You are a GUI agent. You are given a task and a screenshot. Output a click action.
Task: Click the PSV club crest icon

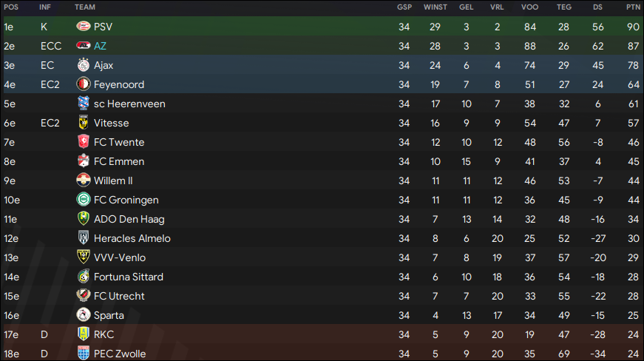click(x=84, y=27)
